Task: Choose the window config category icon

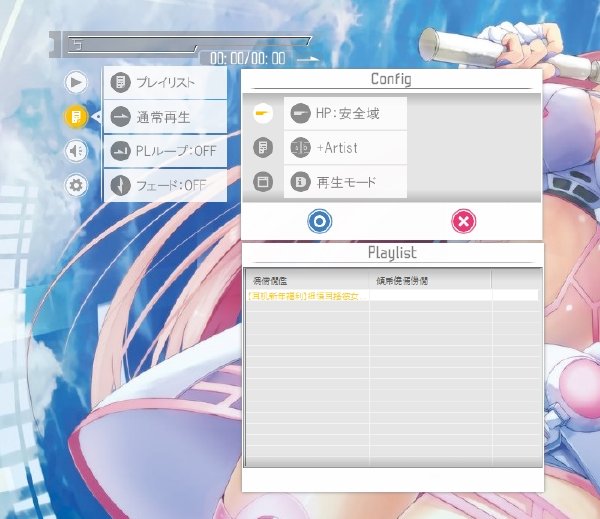Action: click(263, 181)
